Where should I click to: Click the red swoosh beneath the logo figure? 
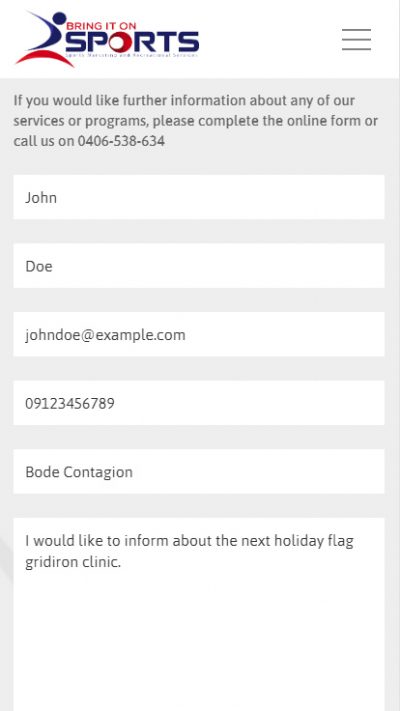point(44,58)
